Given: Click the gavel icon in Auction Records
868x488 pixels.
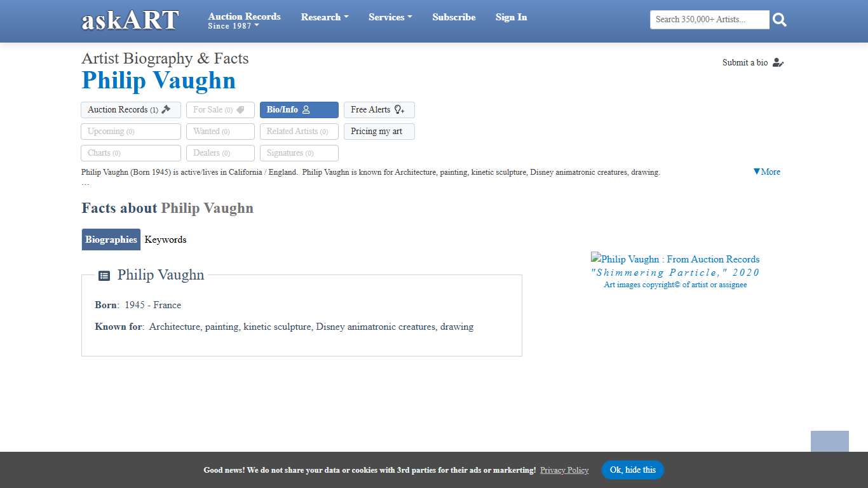Looking at the screenshot, I should click(166, 109).
